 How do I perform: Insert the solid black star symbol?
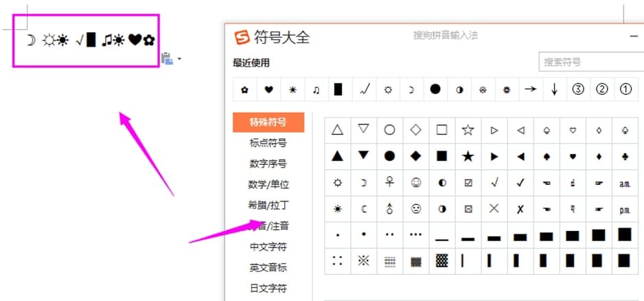(x=468, y=156)
